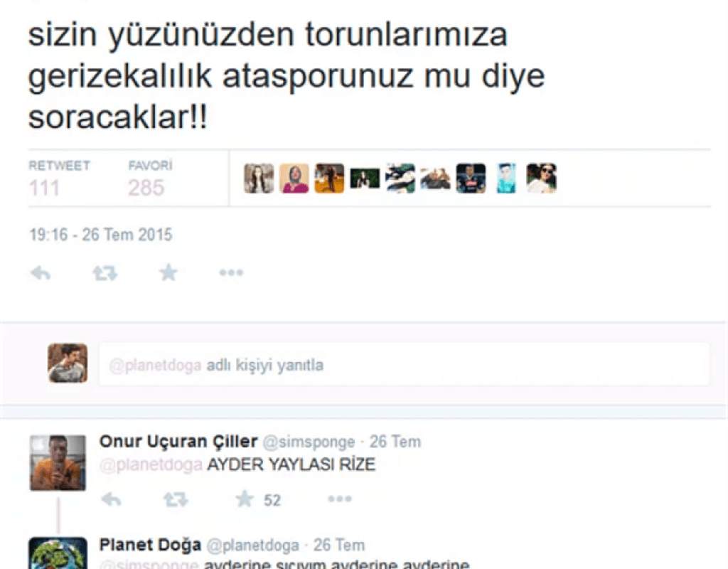
Task: Star the AYDER YAYLASI RİZE reply
Action: 245,499
